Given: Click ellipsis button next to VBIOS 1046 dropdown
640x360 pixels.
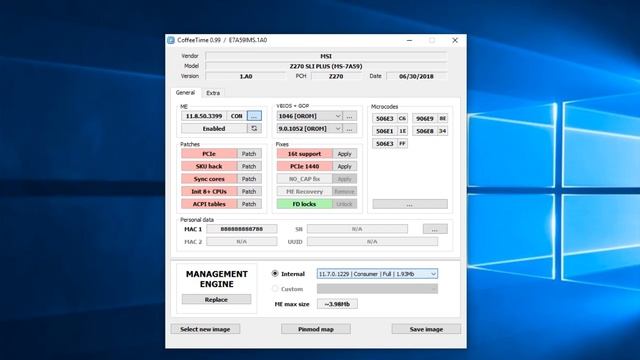Looking at the screenshot, I should coord(349,116).
